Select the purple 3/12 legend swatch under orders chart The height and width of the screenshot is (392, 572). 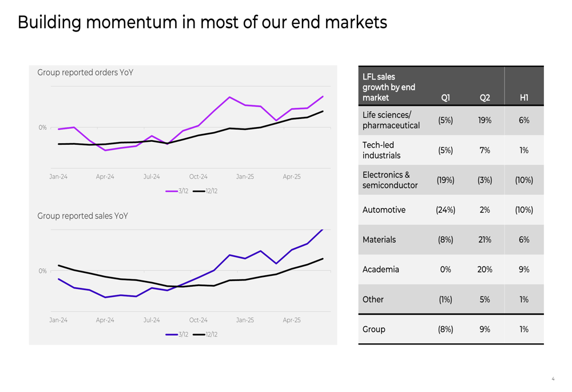click(x=172, y=191)
